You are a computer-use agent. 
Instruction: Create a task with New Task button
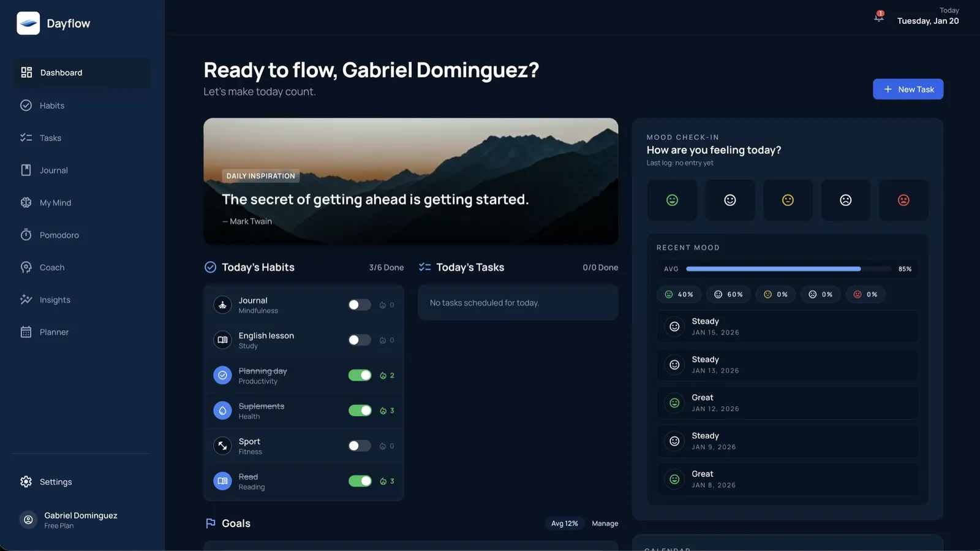[908, 89]
